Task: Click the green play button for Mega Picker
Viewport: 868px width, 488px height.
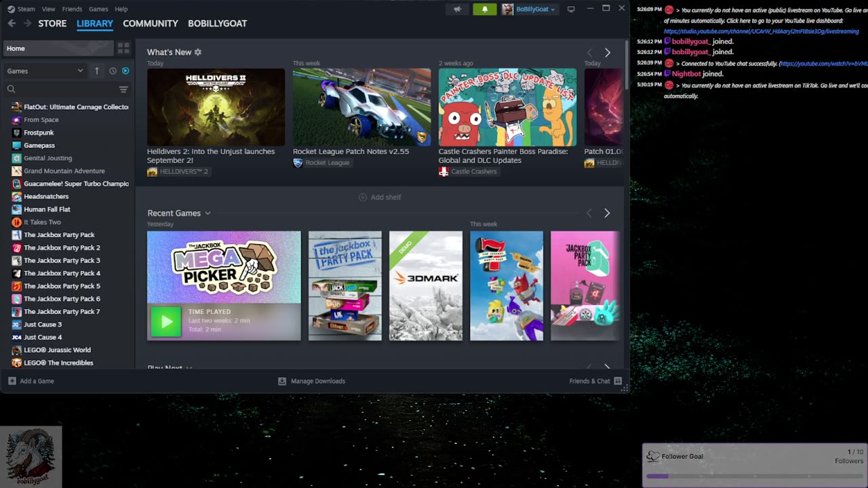Action: (x=166, y=321)
